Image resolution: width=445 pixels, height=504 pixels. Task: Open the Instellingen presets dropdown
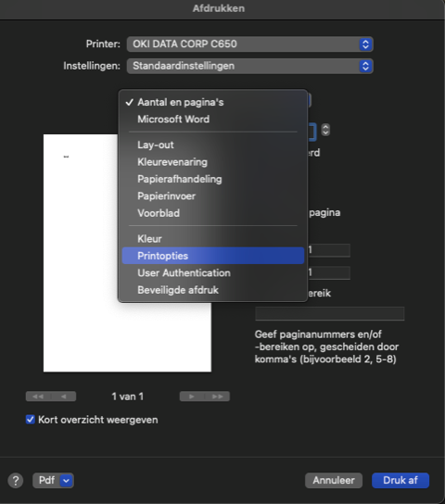249,66
